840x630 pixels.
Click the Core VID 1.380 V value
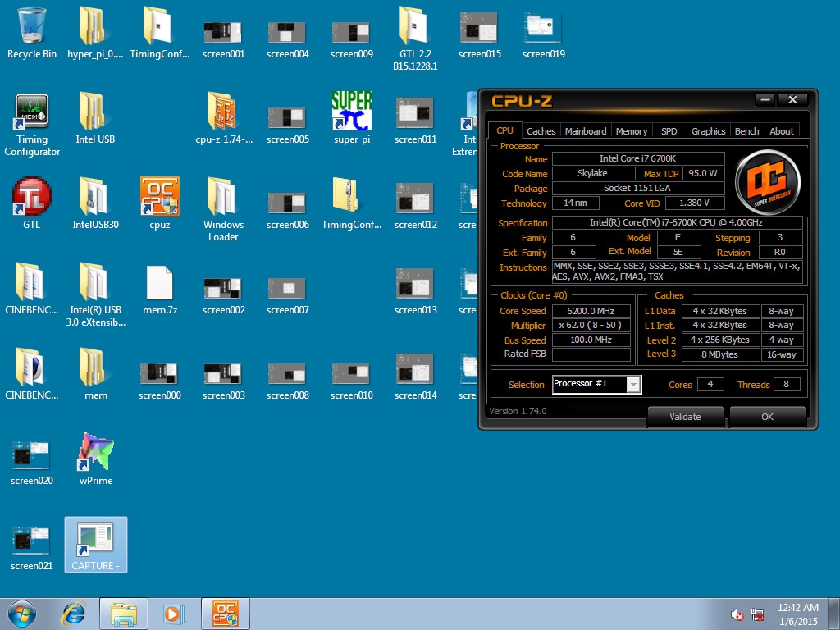coord(694,203)
